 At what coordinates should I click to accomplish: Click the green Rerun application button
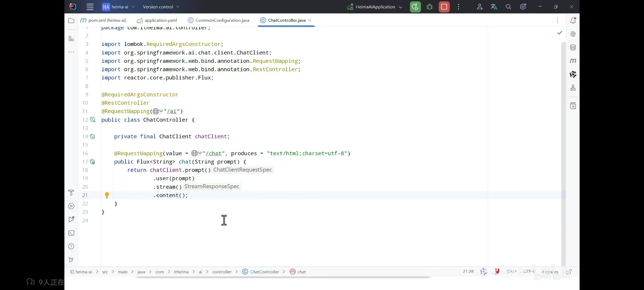pos(415,7)
